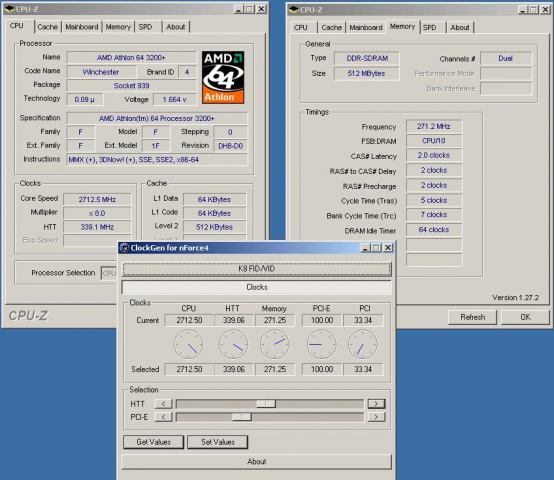
Task: Select Memory tab in right CPU-Z window
Action: (402, 26)
